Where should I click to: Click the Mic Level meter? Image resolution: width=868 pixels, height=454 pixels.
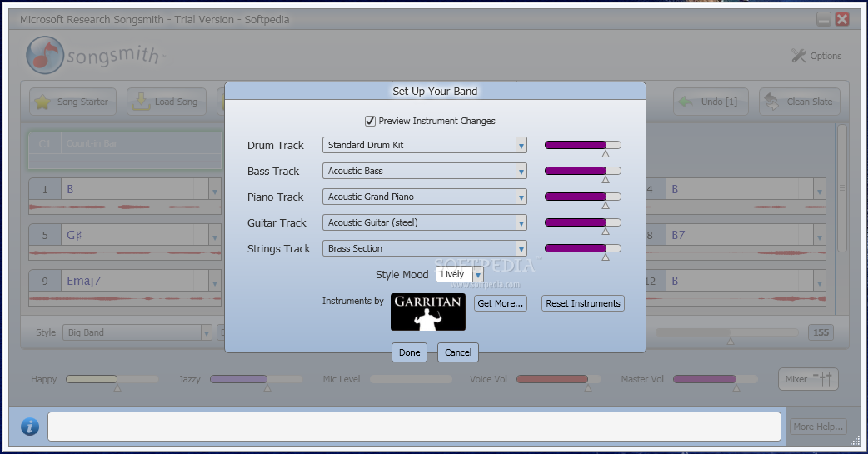[x=412, y=379]
